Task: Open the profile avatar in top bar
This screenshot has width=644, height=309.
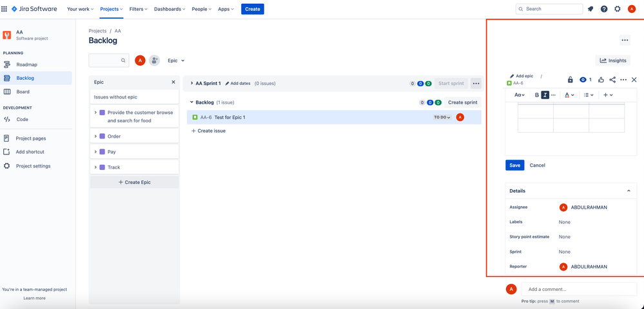Action: (x=632, y=9)
